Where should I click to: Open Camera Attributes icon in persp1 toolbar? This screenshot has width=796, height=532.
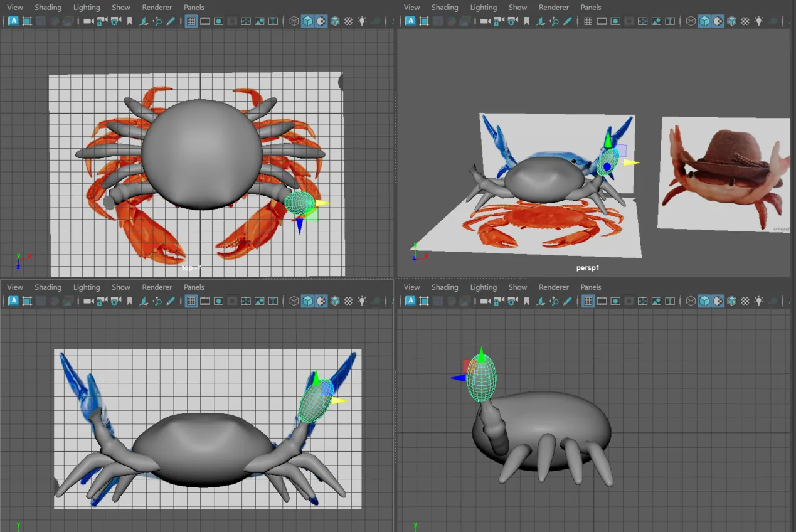[x=512, y=21]
